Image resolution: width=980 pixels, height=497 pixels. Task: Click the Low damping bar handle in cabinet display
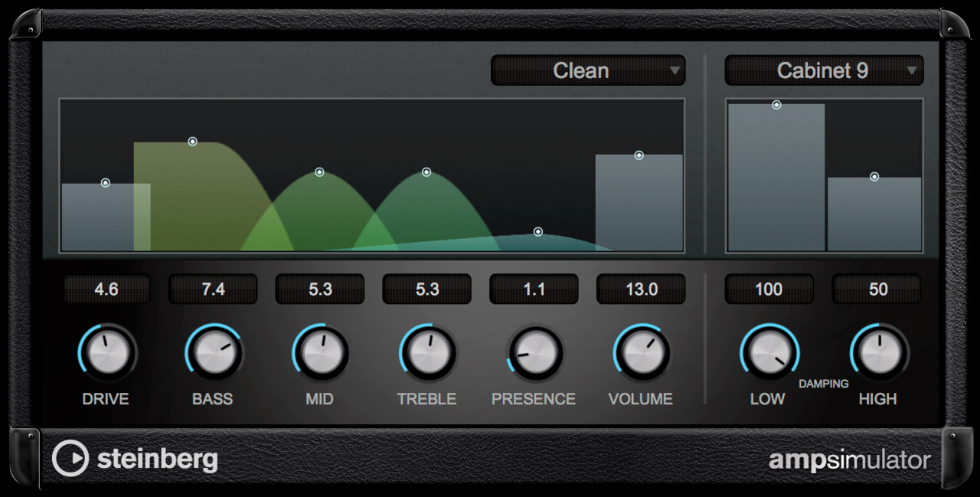point(776,105)
